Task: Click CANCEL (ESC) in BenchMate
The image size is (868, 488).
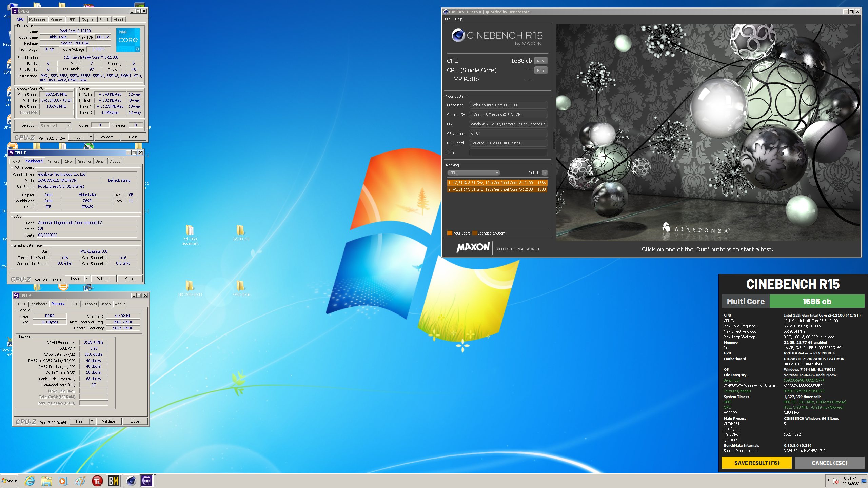Action: pos(829,463)
